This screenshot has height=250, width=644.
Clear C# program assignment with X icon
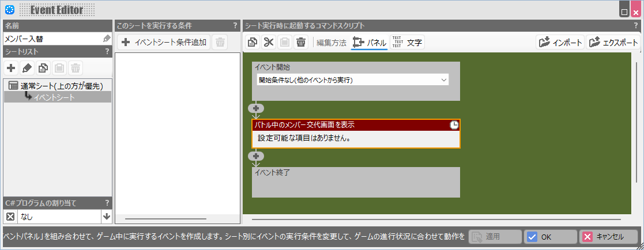[10, 217]
